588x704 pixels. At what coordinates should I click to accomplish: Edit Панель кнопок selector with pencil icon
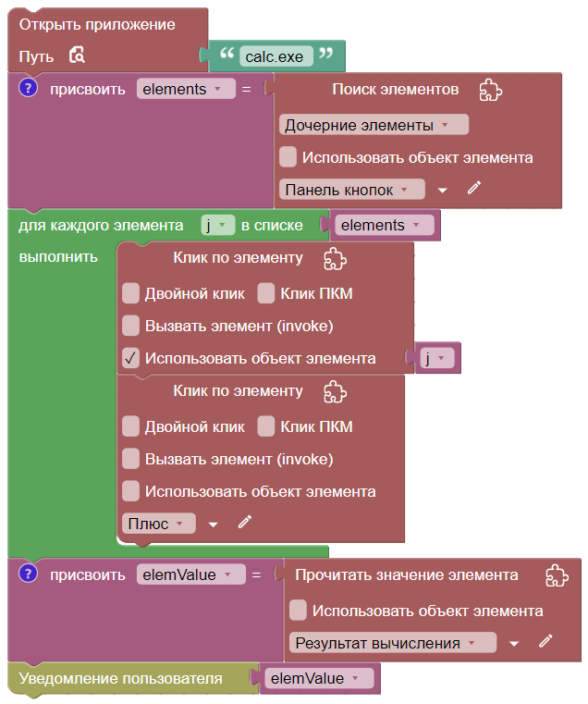point(474,188)
